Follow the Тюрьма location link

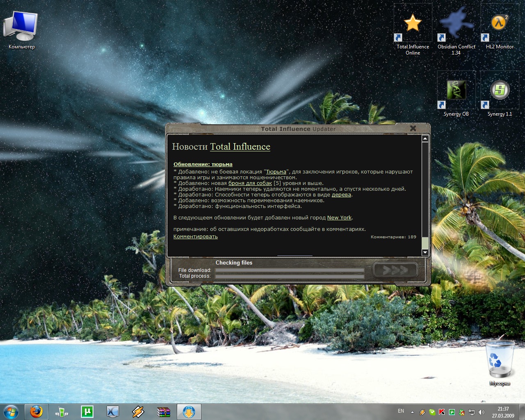276,172
